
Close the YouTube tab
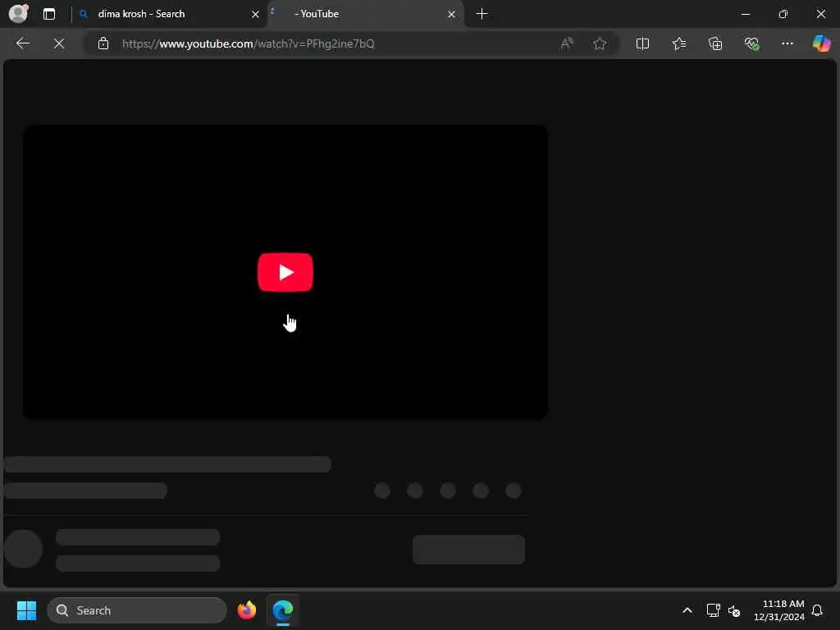pyautogui.click(x=452, y=15)
